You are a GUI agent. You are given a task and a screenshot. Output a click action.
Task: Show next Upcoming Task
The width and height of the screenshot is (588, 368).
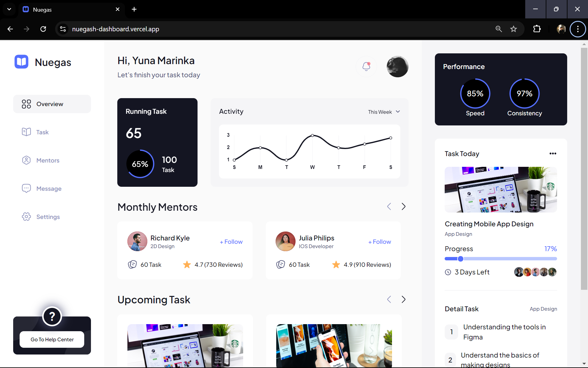403,299
